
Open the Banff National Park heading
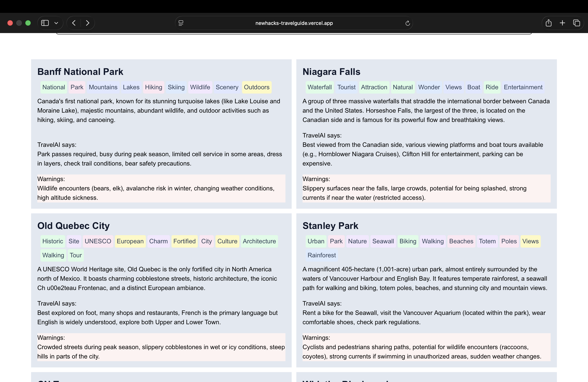(80, 72)
